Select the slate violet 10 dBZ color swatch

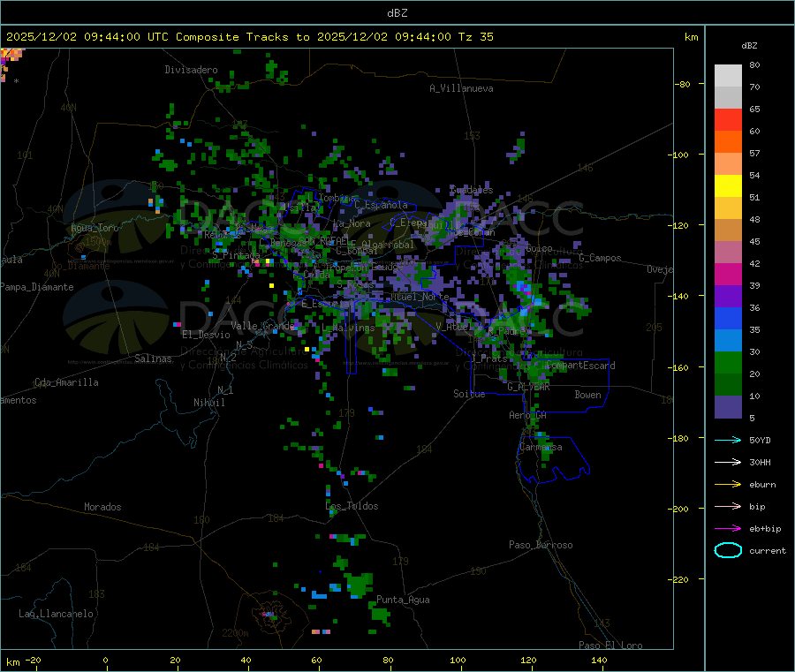pos(728,407)
